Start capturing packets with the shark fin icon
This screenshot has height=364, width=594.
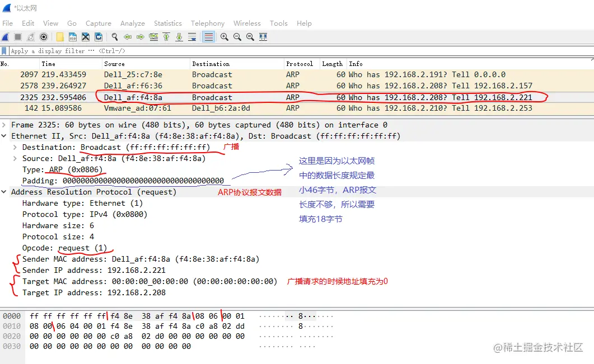(5, 37)
